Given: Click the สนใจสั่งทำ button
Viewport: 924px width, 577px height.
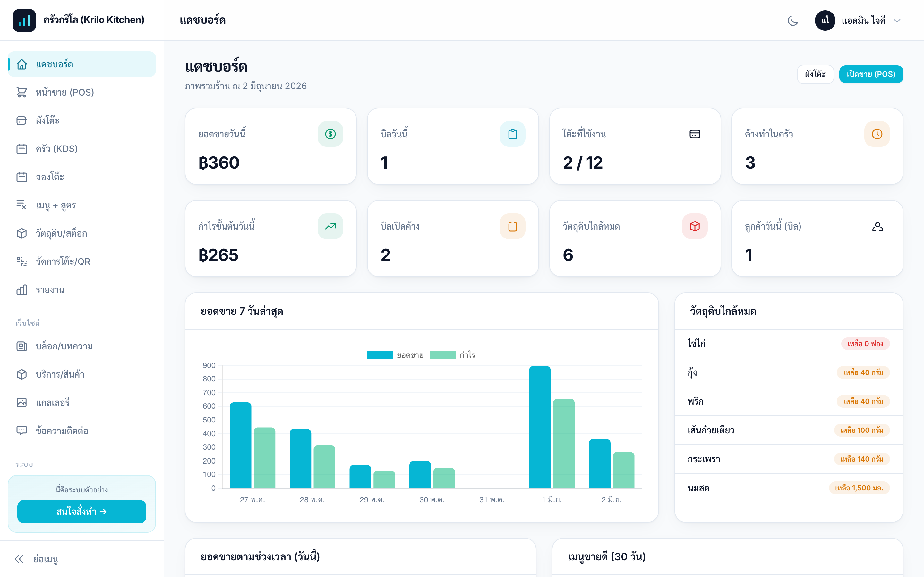Looking at the screenshot, I should [x=82, y=511].
